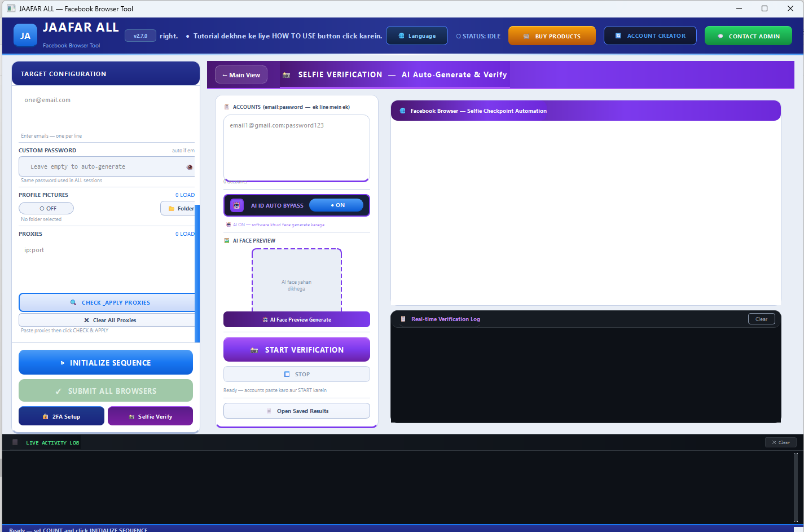This screenshot has height=532, width=804.
Task: Start the INITIALIZE SEQUENCE button
Action: click(x=106, y=362)
